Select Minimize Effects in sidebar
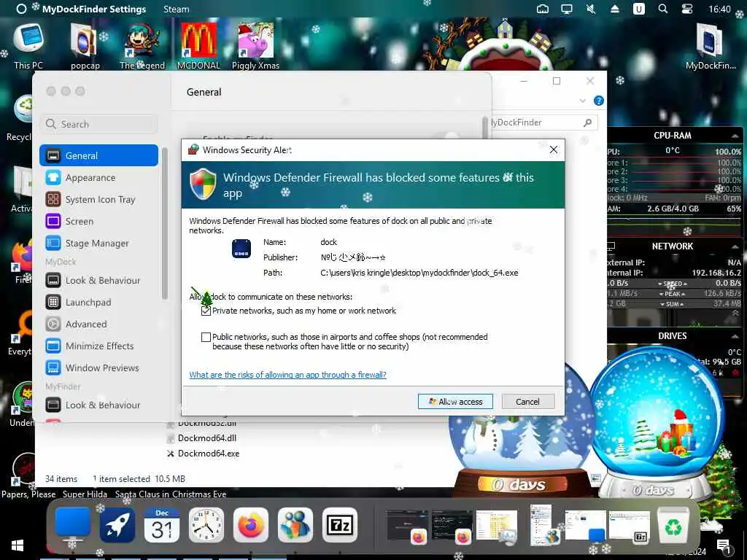 pos(98,346)
